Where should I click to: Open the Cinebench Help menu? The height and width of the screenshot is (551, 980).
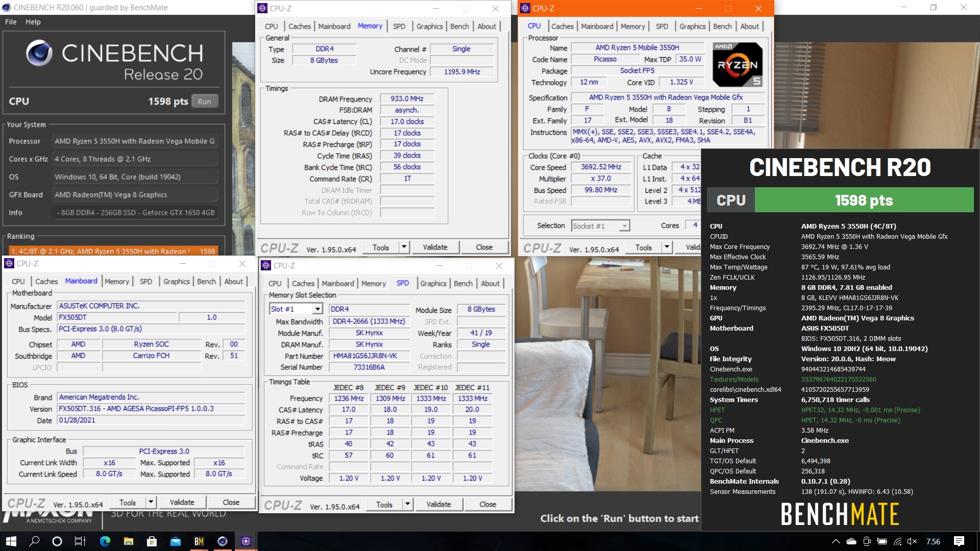pyautogui.click(x=33, y=22)
